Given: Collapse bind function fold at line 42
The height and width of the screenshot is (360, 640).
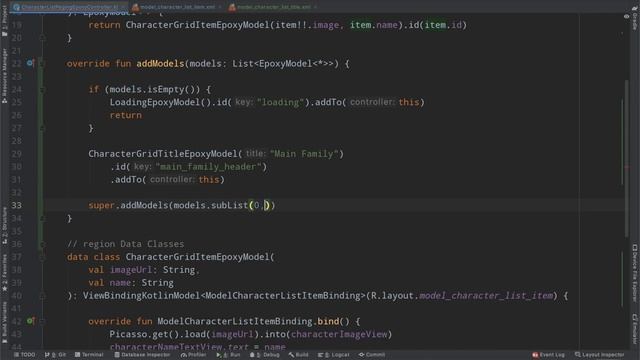Looking at the screenshot, I should pyautogui.click(x=42, y=321).
